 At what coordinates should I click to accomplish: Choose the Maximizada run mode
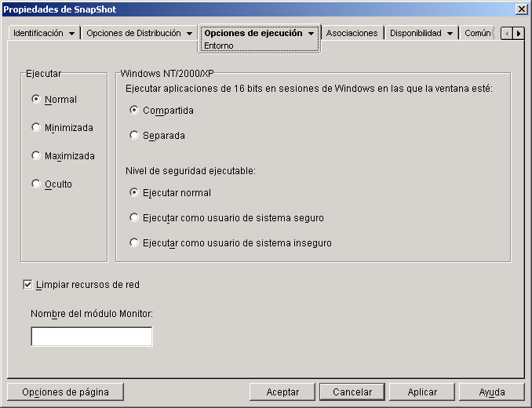coord(35,155)
